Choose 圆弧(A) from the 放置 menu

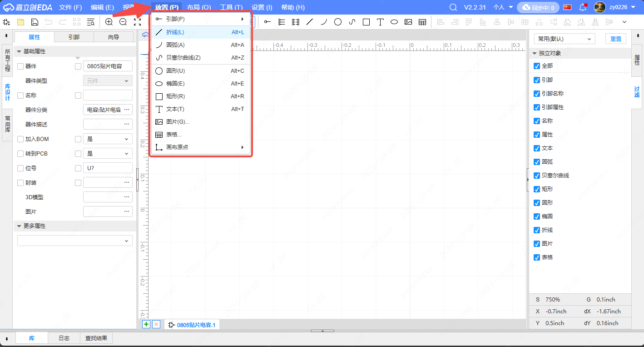click(200, 45)
